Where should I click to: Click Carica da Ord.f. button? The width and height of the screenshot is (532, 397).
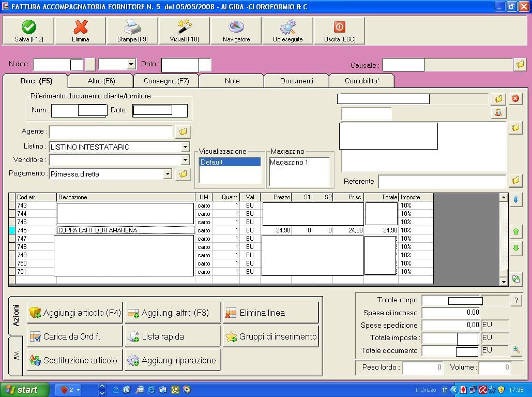point(75,336)
